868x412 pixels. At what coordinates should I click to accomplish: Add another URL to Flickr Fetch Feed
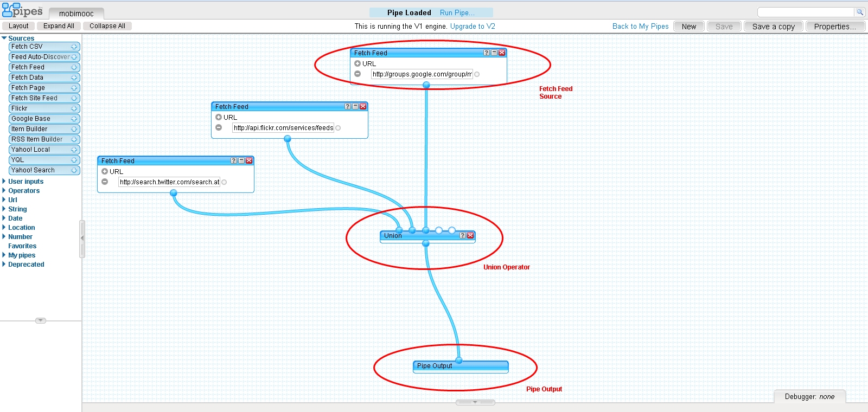tap(219, 117)
